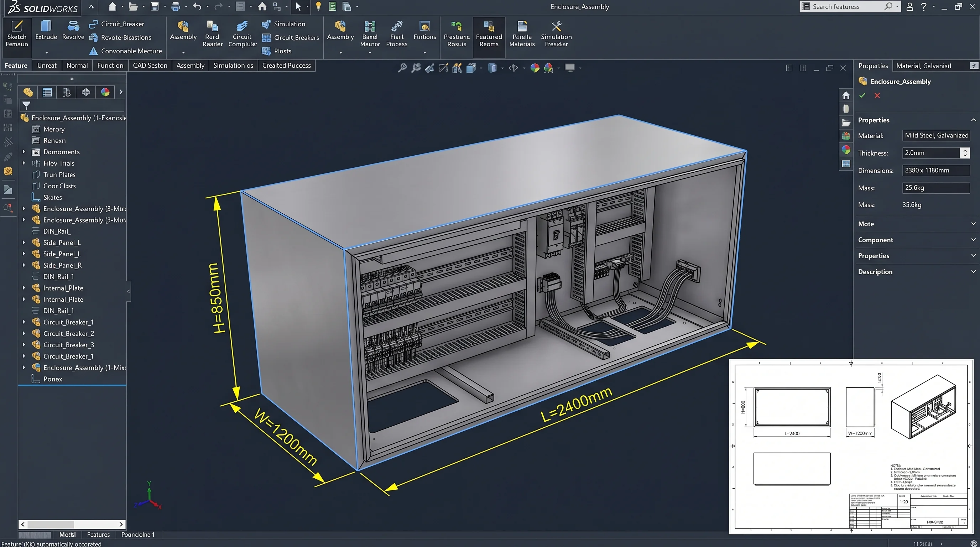
Task: Cancel properties with red X
Action: click(877, 95)
